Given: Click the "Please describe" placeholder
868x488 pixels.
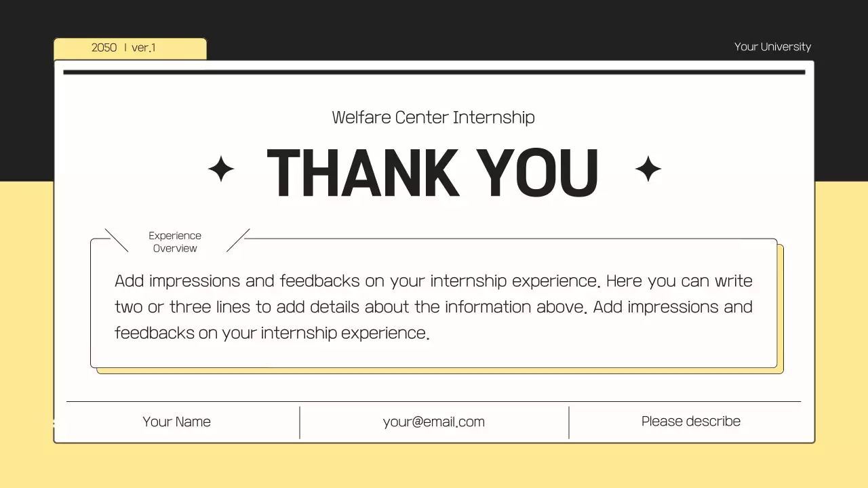Looking at the screenshot, I should pos(690,421).
